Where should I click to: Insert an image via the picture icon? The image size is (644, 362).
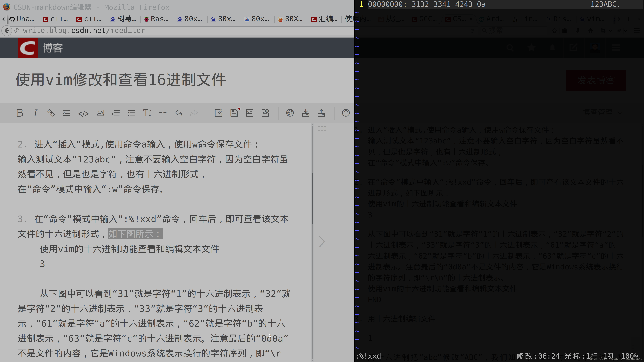pyautogui.click(x=100, y=113)
